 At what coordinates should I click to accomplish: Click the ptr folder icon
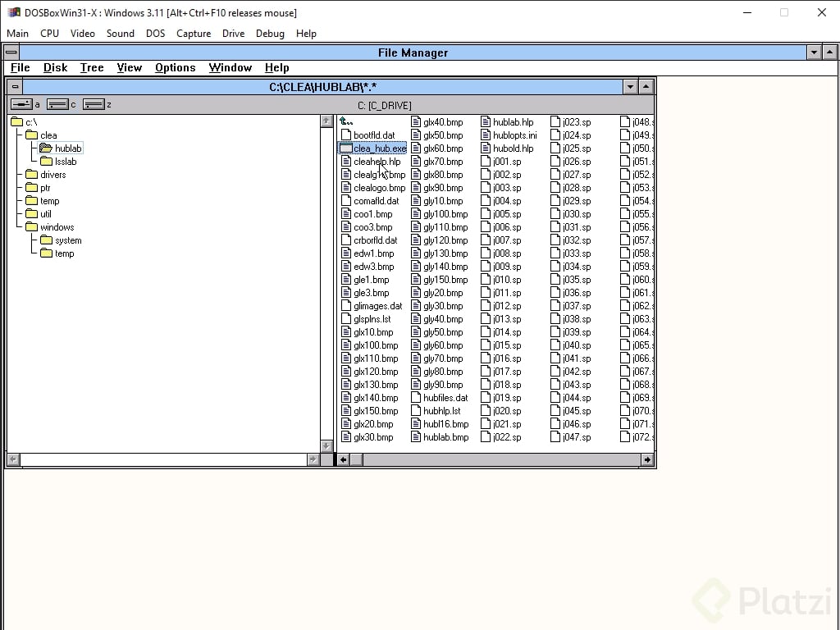coord(32,188)
